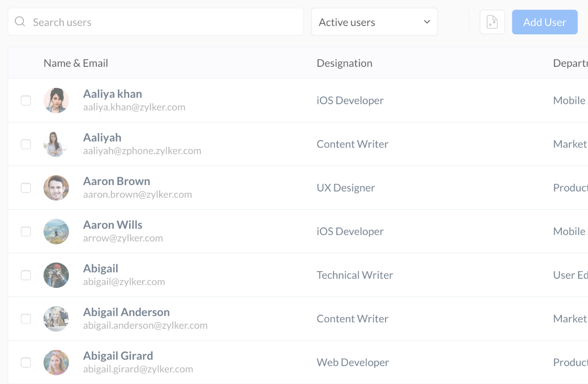Click Aaliyah's profile avatar
The width and height of the screenshot is (588, 384).
tap(56, 144)
